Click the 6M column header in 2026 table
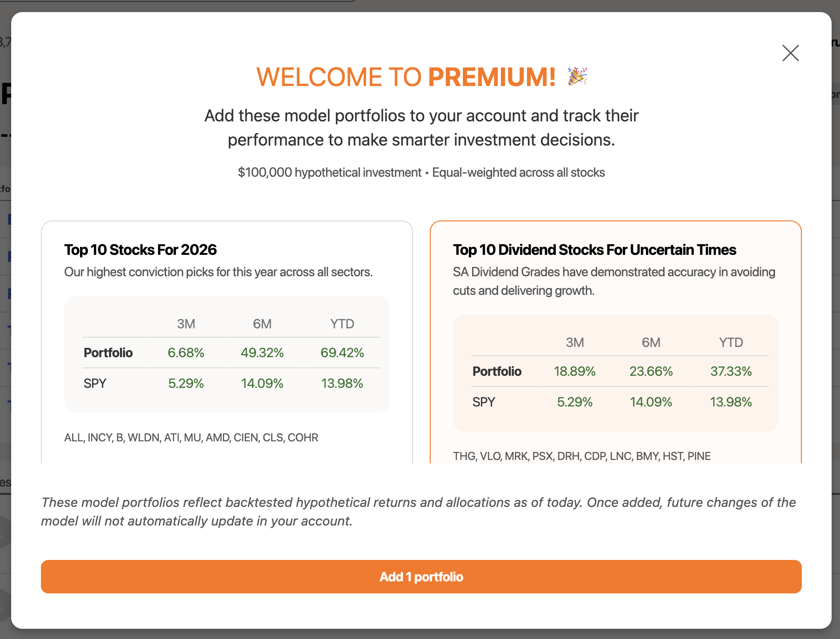 [x=262, y=324]
